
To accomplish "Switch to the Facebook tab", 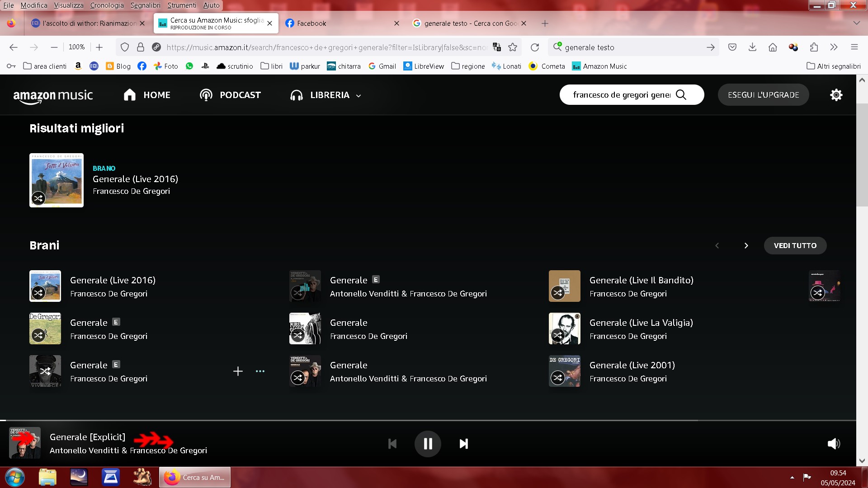I will 343,23.
